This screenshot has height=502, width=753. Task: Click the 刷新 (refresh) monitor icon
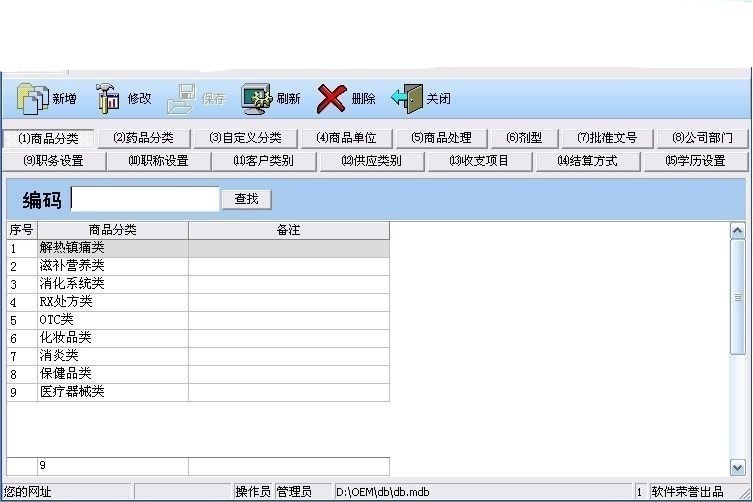point(257,98)
